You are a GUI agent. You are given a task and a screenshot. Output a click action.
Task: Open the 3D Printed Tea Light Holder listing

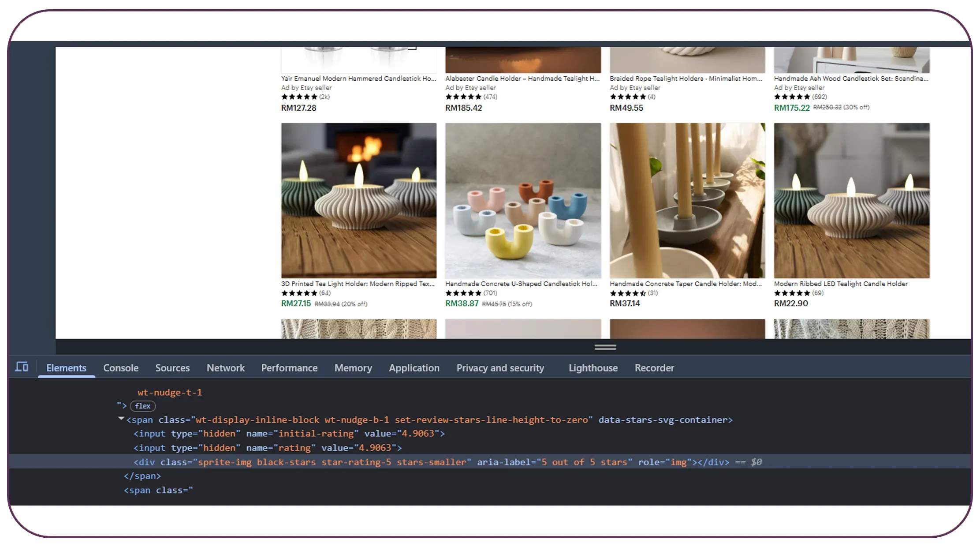(357, 284)
